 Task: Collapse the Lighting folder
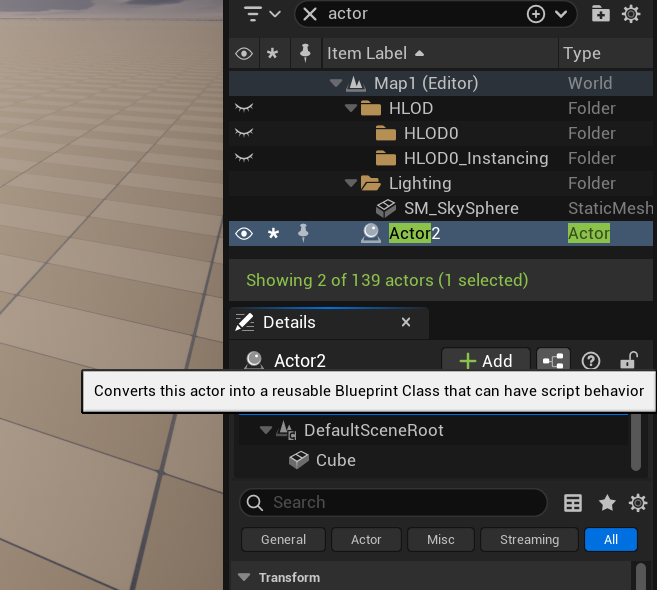[351, 183]
